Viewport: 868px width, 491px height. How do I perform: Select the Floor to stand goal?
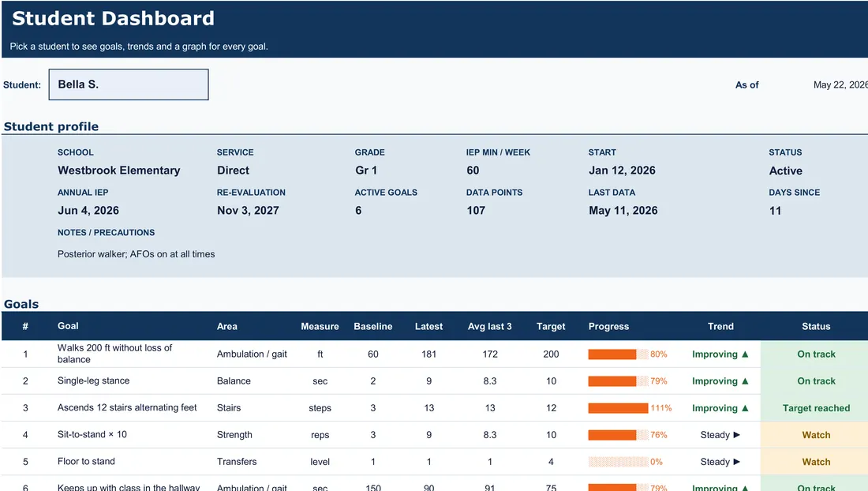pos(86,461)
